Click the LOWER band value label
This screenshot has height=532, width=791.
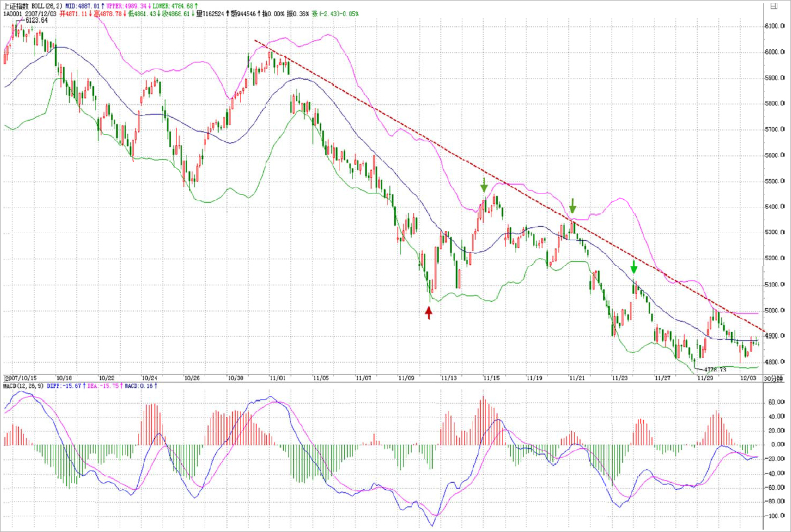click(x=175, y=6)
